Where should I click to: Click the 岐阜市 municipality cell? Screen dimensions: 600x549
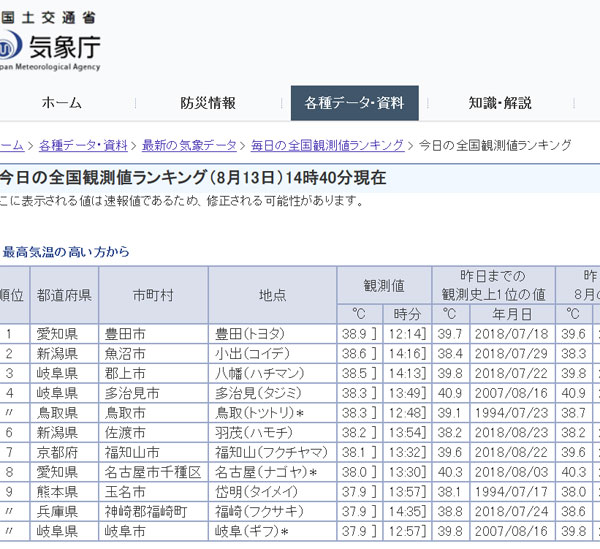(x=153, y=532)
